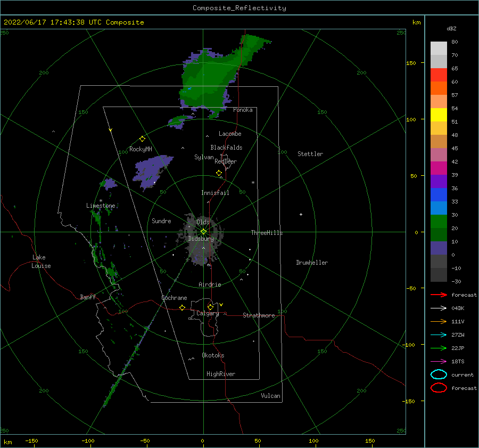Viewport: 479px width, 448px height.
Task: Click the Sundre city label
Action: tap(161, 221)
